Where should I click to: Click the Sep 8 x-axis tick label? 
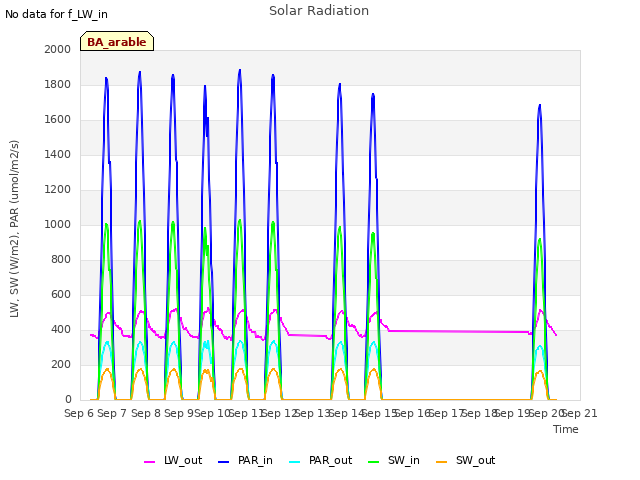click(146, 413)
